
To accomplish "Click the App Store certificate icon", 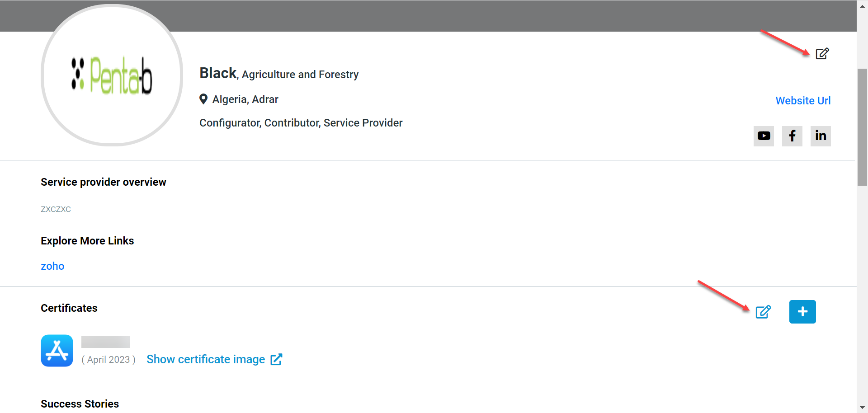I will [x=57, y=351].
